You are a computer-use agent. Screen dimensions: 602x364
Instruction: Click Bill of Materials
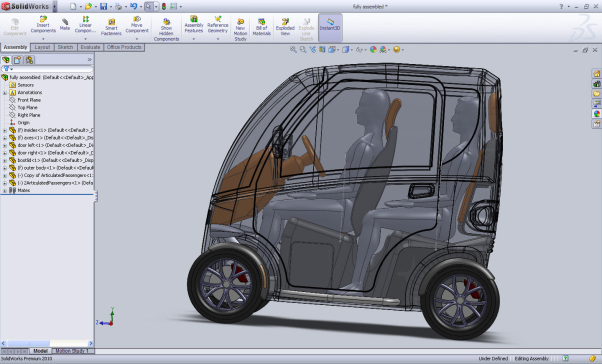(x=261, y=27)
